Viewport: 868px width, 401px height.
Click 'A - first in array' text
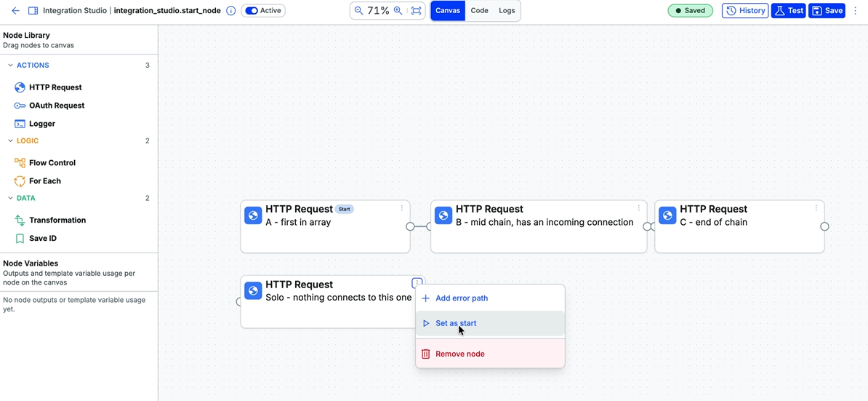pos(298,222)
